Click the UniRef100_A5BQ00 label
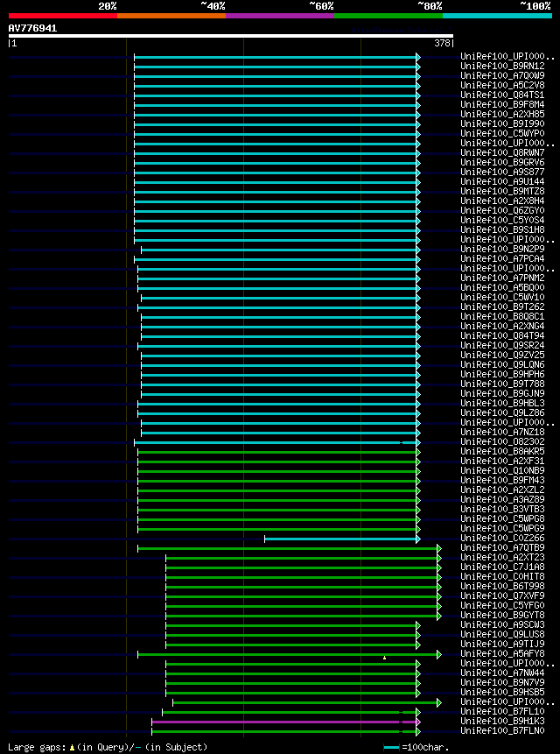Image resolution: width=560 pixels, height=754 pixels. [502, 287]
